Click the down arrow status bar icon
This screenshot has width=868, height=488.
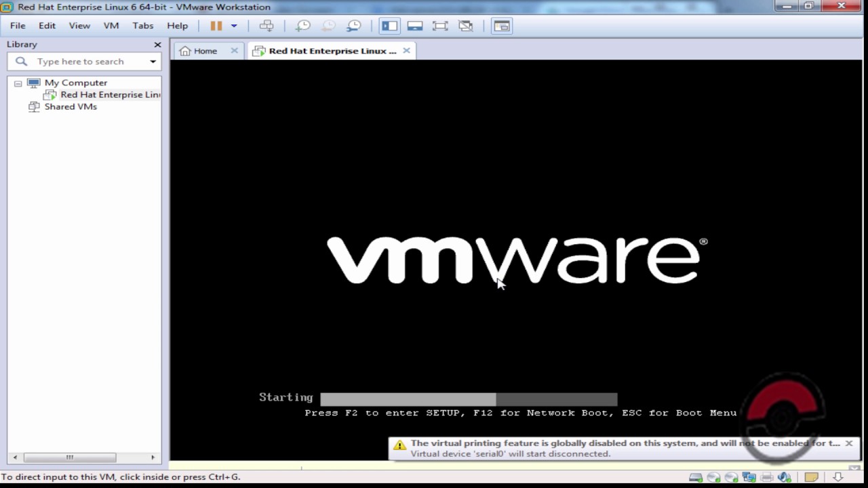[838, 477]
